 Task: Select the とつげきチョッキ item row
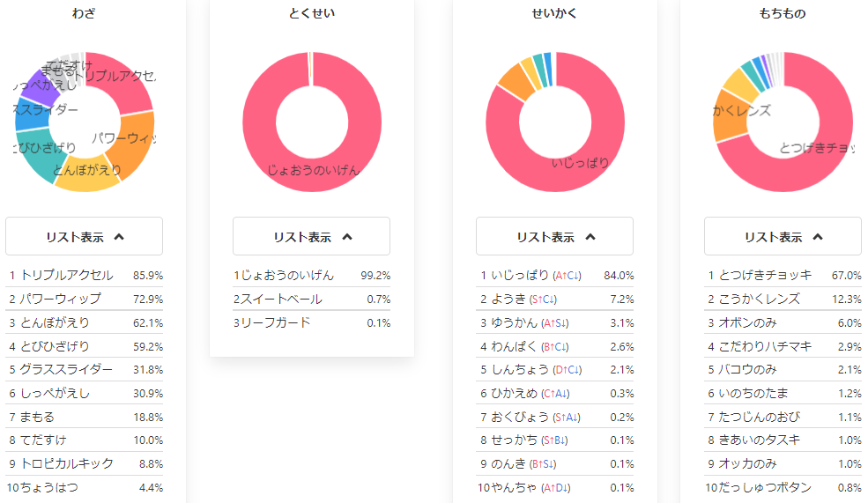[x=783, y=275]
